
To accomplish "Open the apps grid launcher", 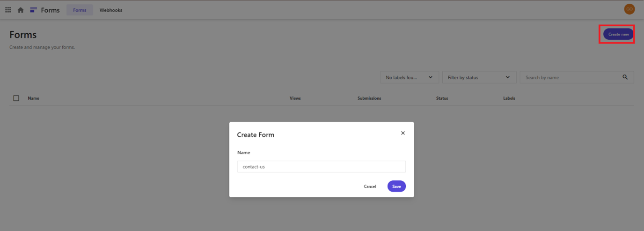I will [x=8, y=10].
